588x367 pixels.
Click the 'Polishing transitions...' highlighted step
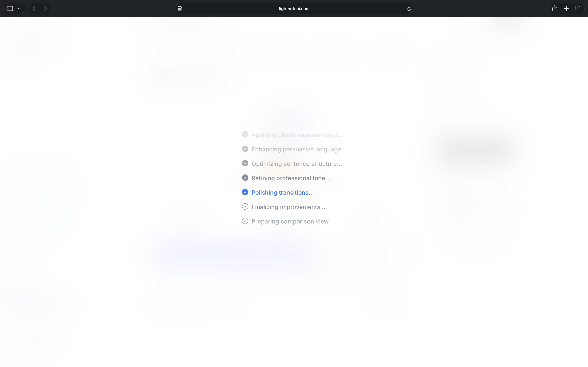282,193
